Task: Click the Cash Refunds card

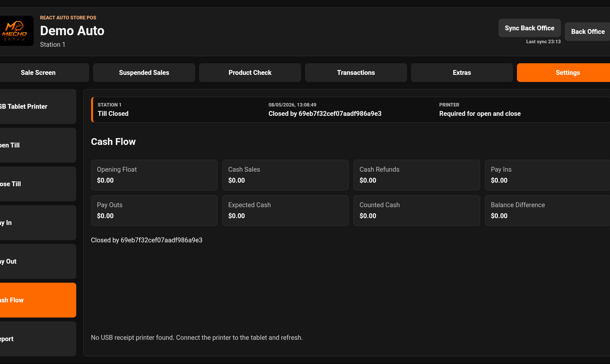Action: coord(417,175)
